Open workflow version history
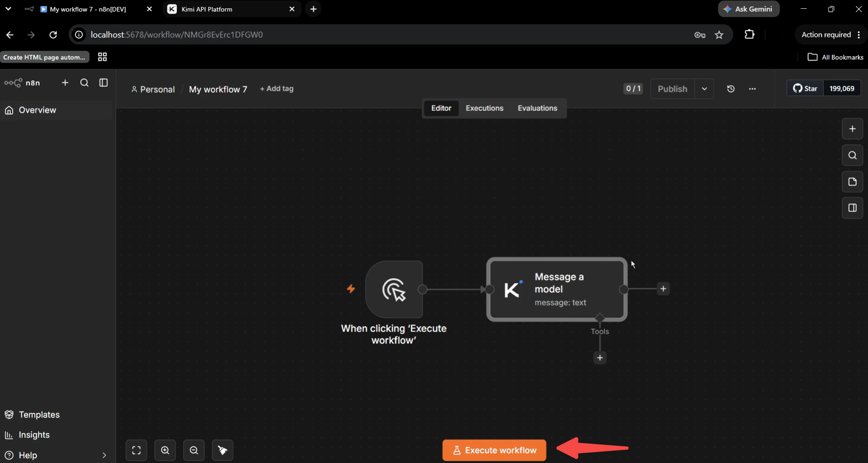868x463 pixels. [x=731, y=89]
